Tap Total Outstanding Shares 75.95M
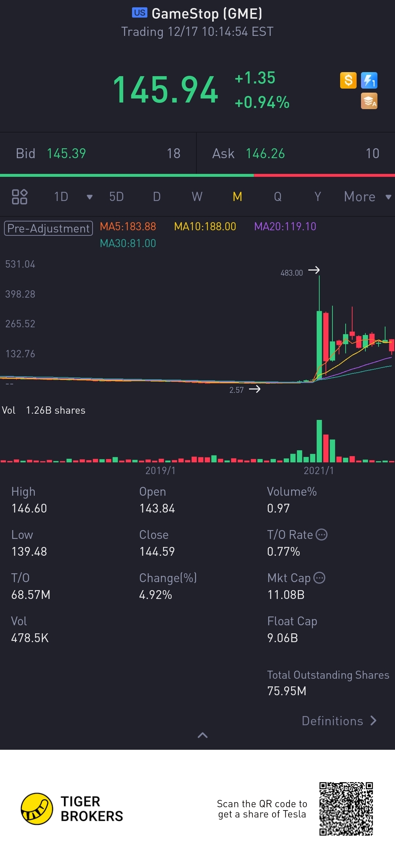This screenshot has height=868, width=395. [287, 691]
